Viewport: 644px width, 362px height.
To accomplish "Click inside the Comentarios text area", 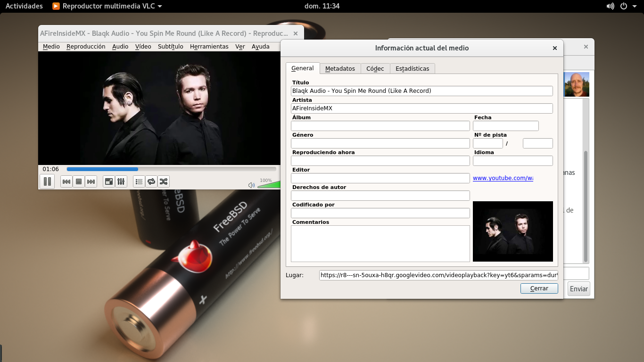I will pos(380,244).
